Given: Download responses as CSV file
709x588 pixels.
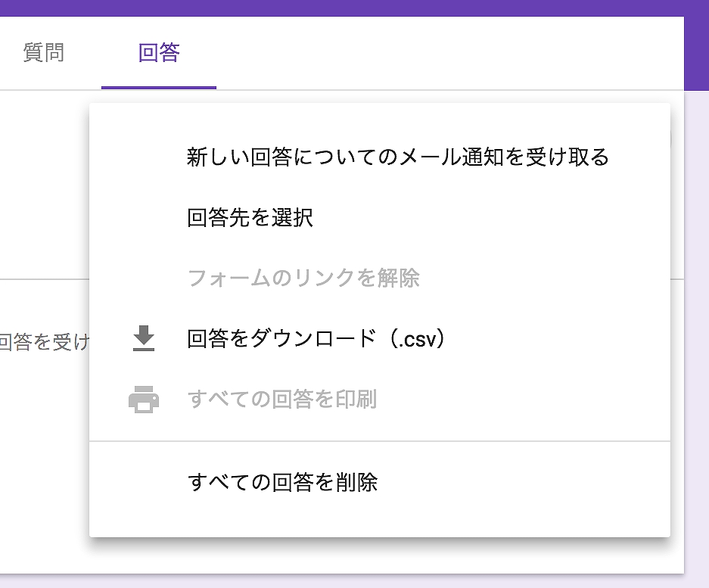Looking at the screenshot, I should click(316, 341).
